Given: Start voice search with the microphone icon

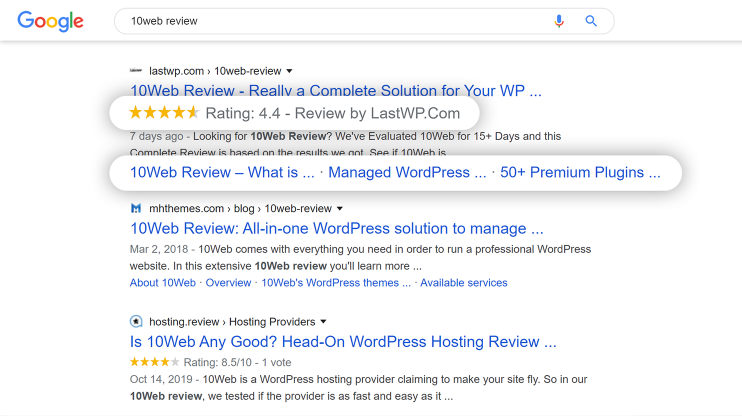Looking at the screenshot, I should [x=559, y=21].
